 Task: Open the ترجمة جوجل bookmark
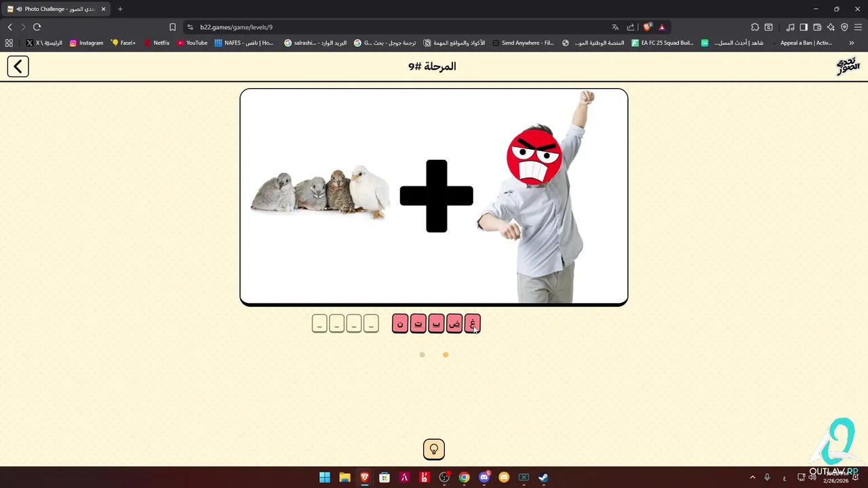(385, 43)
